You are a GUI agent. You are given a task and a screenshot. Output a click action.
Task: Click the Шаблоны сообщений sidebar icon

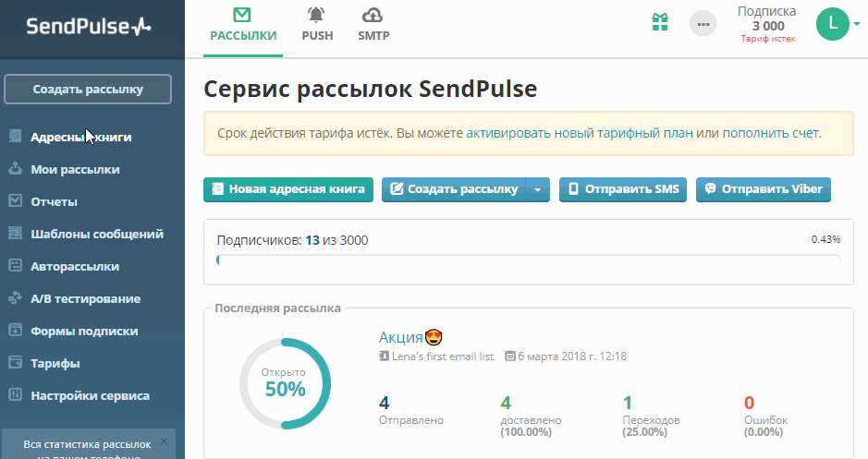coord(16,233)
